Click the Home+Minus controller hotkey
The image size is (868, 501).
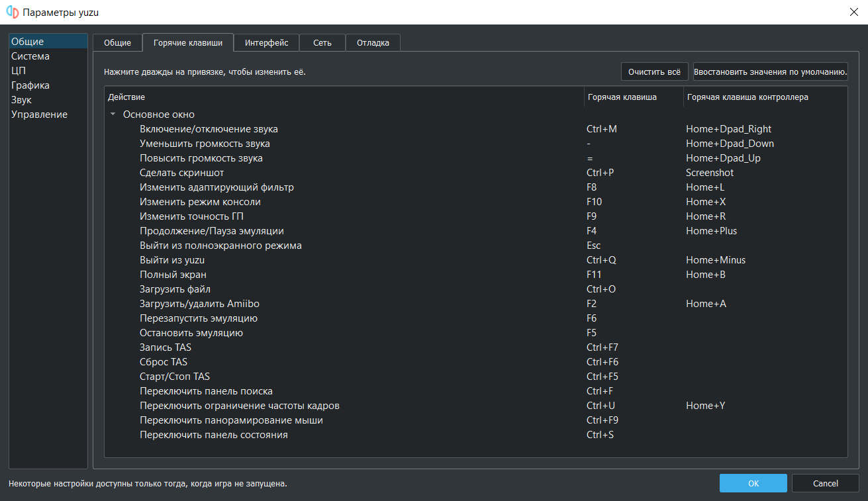tap(716, 260)
